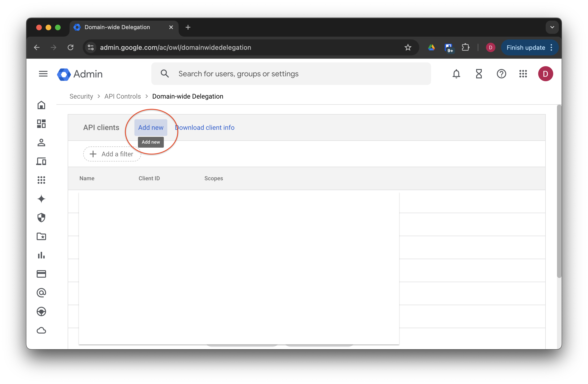
Task: Open the Security shield icon in sidebar
Action: [x=41, y=218]
